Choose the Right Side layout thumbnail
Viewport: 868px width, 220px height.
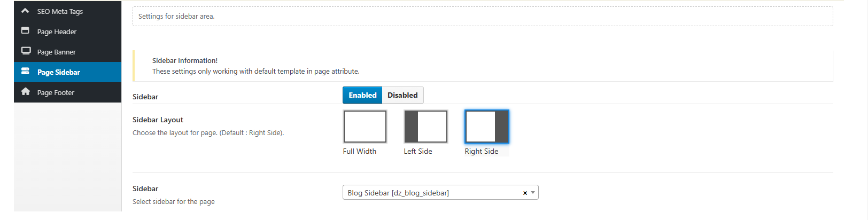tap(486, 127)
